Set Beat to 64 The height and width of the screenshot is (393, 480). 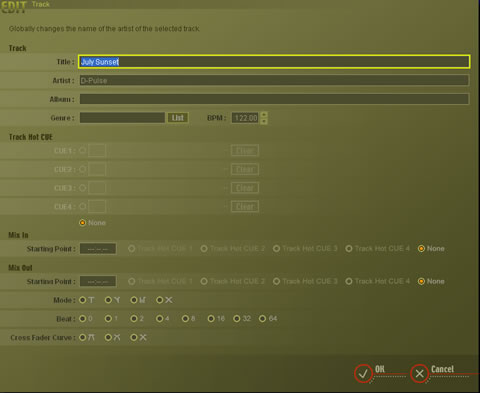[262, 319]
